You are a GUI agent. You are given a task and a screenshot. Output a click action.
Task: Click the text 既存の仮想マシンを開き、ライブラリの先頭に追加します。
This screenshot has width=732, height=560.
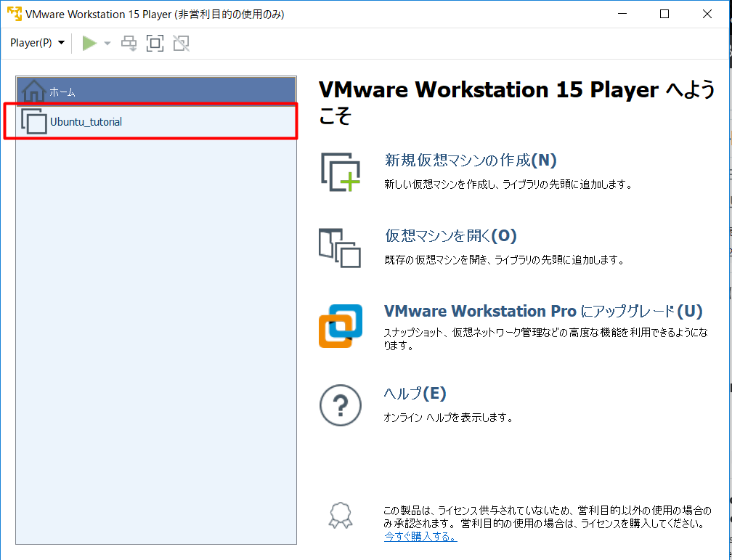coord(504,260)
